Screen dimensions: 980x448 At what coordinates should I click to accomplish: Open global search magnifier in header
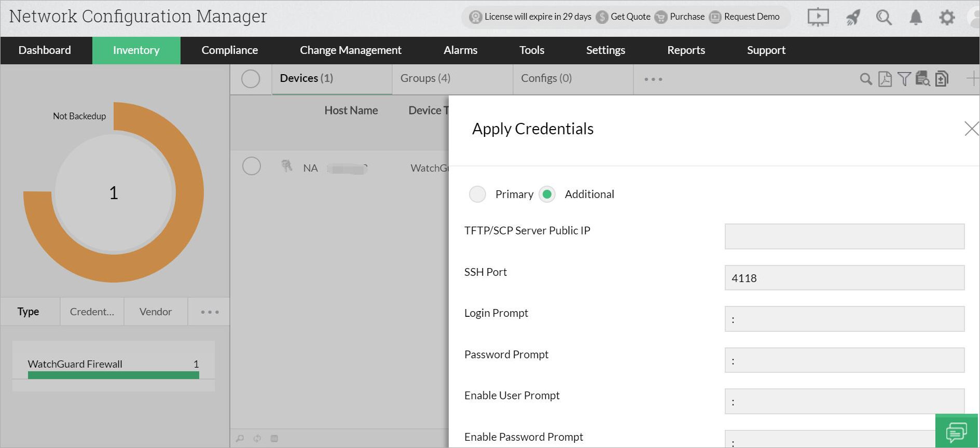click(884, 17)
